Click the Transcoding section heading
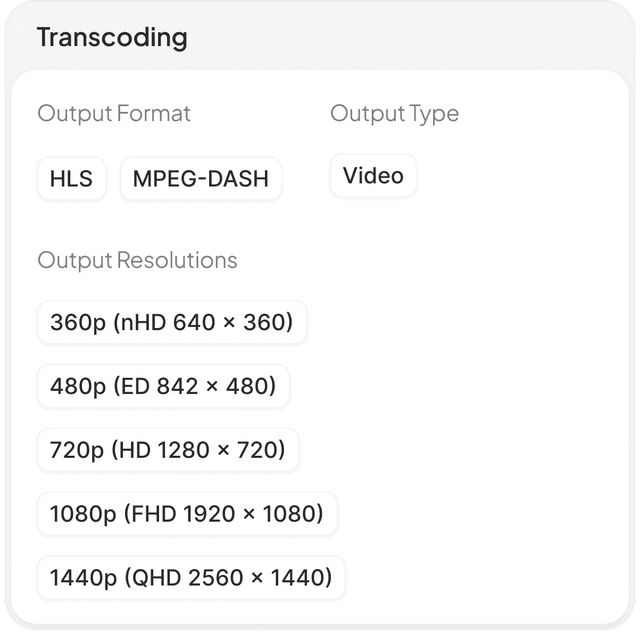This screenshot has width=640, height=638. click(x=112, y=38)
